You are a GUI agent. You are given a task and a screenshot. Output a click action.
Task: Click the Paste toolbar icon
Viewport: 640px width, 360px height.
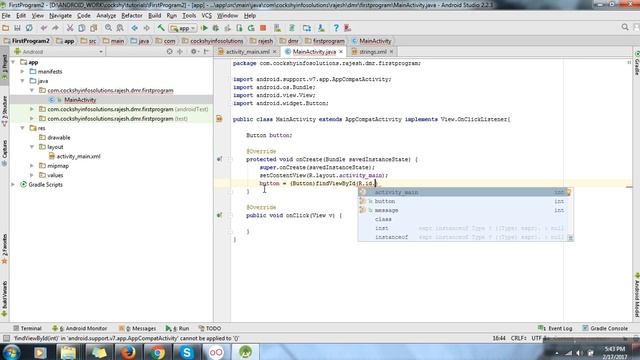(93, 28)
